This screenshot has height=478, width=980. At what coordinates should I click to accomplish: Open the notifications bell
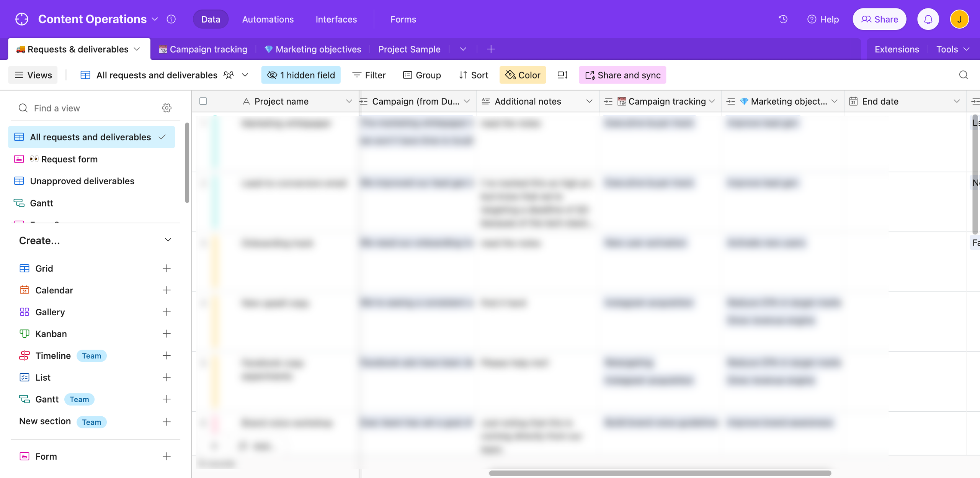928,19
